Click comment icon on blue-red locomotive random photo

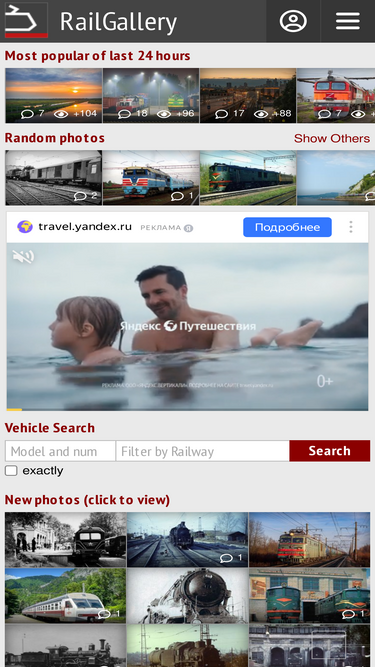coord(177,196)
